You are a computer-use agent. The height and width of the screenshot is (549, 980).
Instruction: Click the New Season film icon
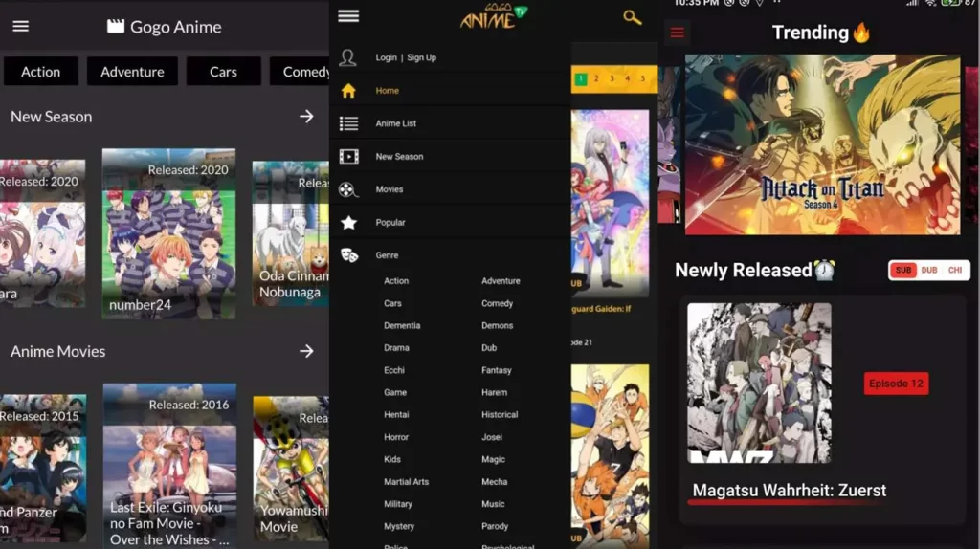pos(348,156)
